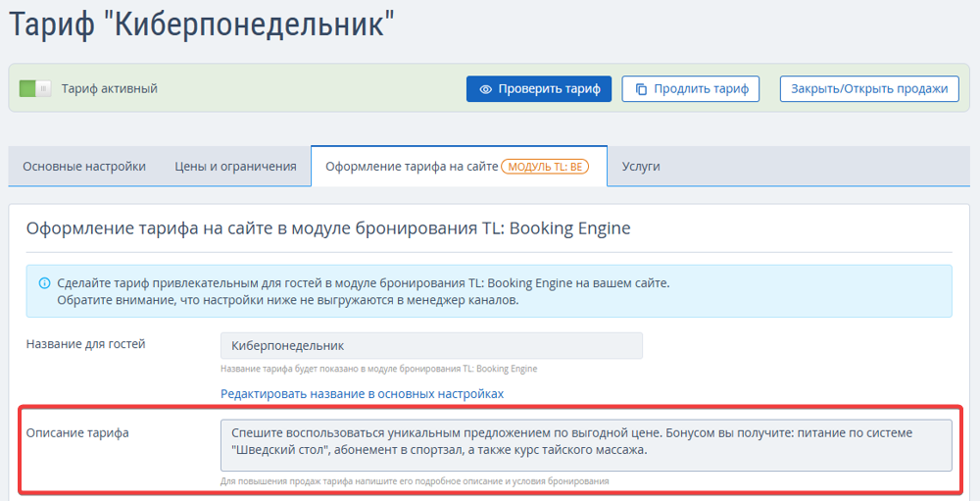Click the "Название для гостей" input field
980x501 pixels.
[x=431, y=346]
